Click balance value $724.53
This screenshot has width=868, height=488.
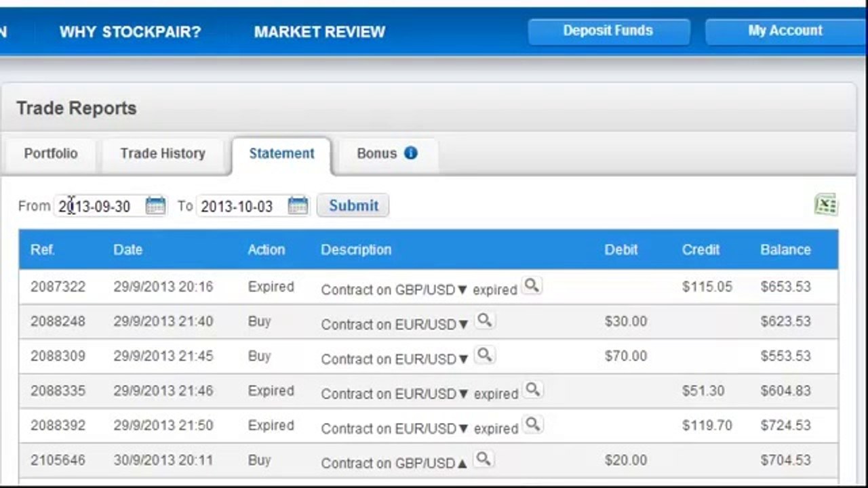785,426
